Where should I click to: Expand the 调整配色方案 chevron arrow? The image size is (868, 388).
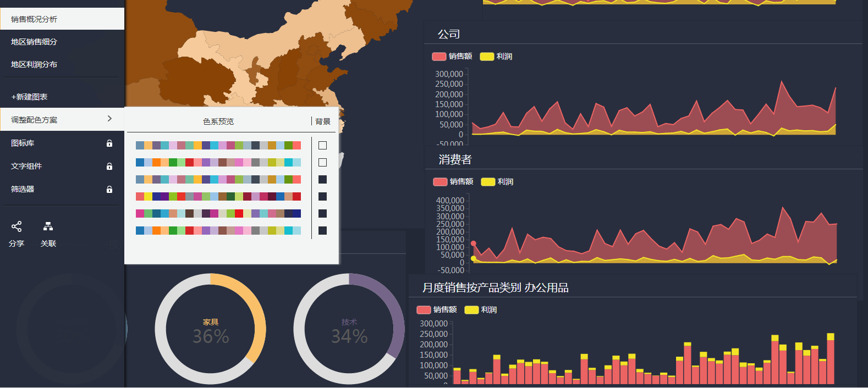(109, 119)
